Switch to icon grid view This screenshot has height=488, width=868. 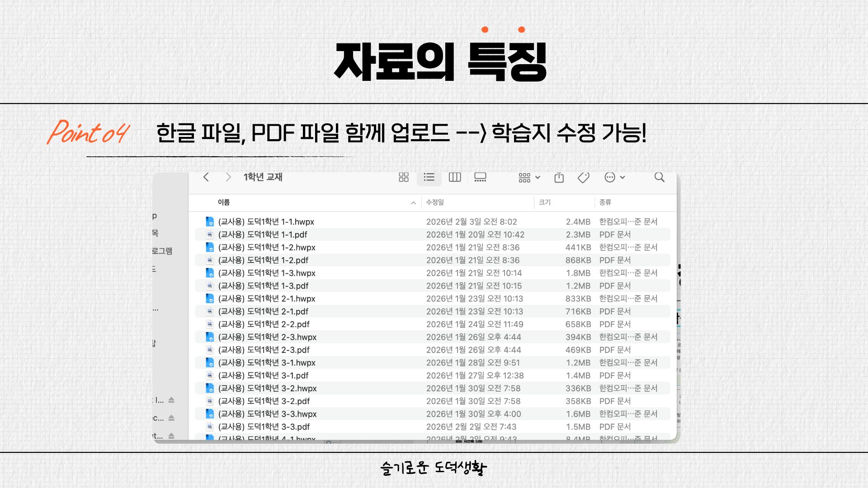404,177
